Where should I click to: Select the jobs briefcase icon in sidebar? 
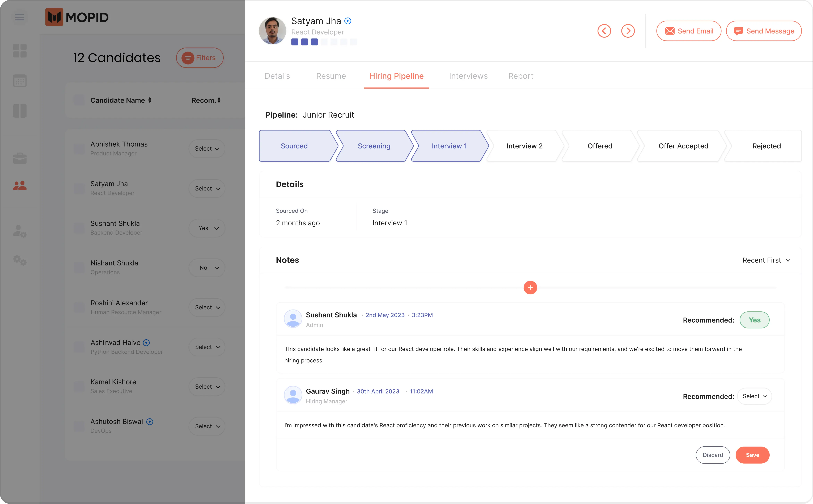tap(19, 158)
